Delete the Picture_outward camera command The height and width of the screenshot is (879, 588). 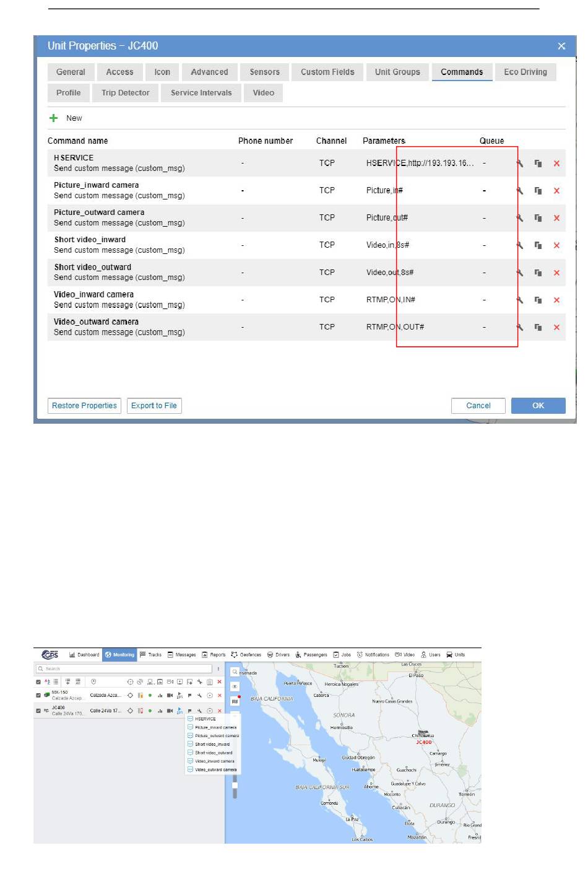click(556, 218)
